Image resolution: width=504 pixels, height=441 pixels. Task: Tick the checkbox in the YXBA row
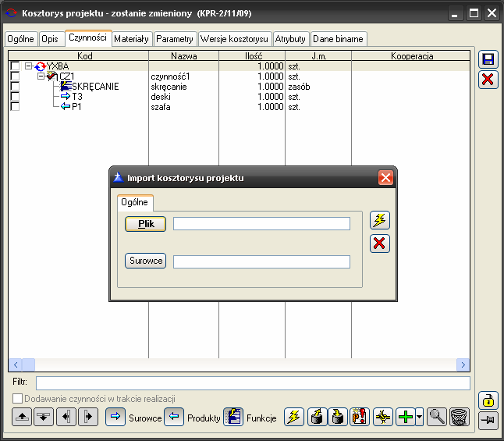pos(15,66)
